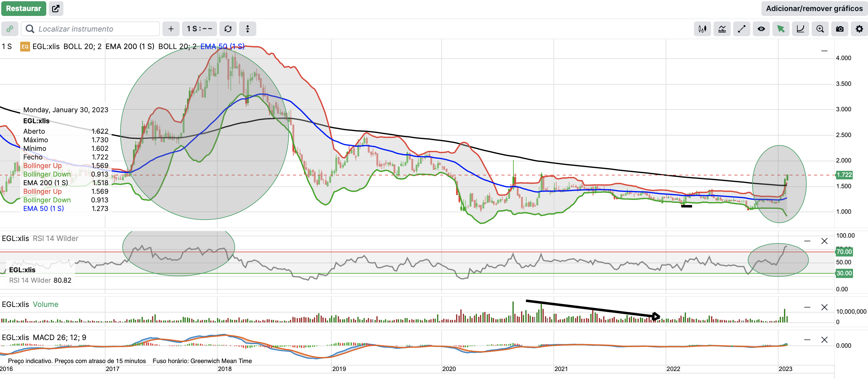
Task: Click the zoom-in magnifier icon
Action: click(820, 29)
